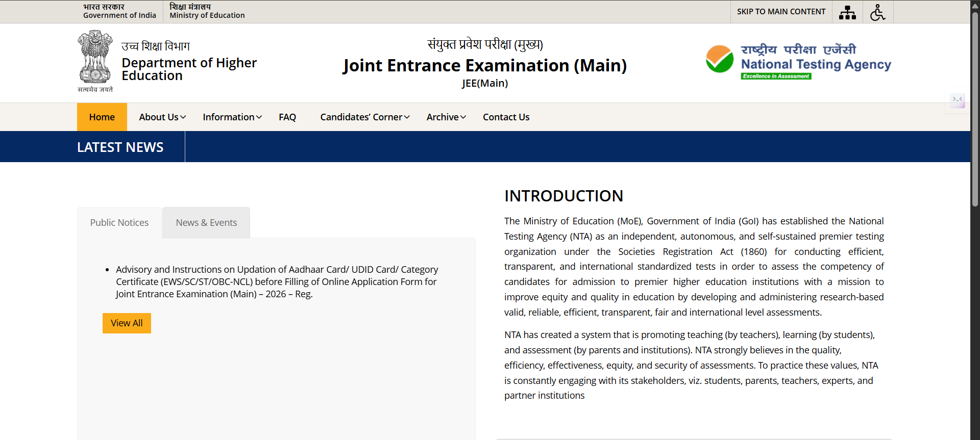Open the Contact Us menu item
The image size is (980, 440).
pos(506,117)
